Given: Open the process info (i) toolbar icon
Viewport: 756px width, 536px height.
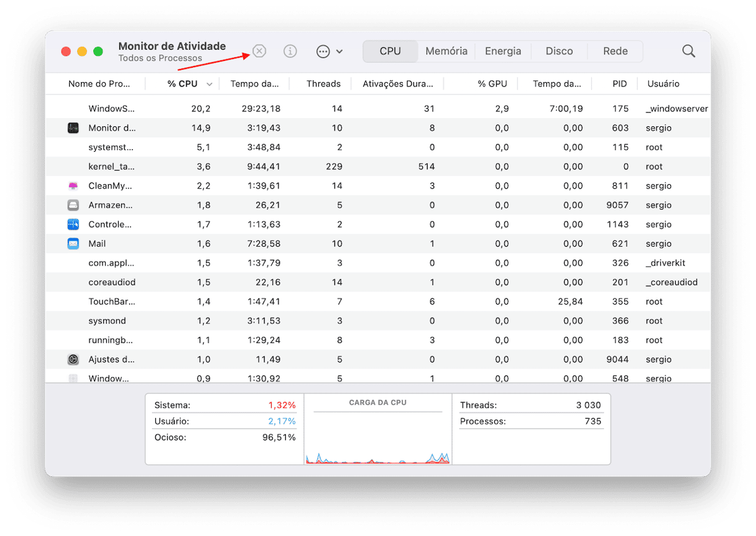Looking at the screenshot, I should [290, 52].
